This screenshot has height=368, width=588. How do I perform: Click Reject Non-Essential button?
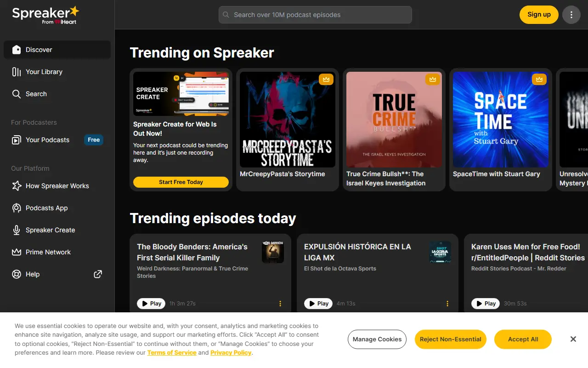[450, 339]
